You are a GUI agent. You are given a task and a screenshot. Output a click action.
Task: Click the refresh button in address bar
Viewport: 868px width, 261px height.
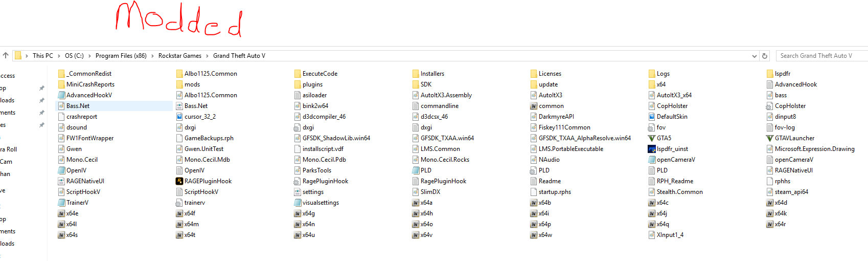765,56
